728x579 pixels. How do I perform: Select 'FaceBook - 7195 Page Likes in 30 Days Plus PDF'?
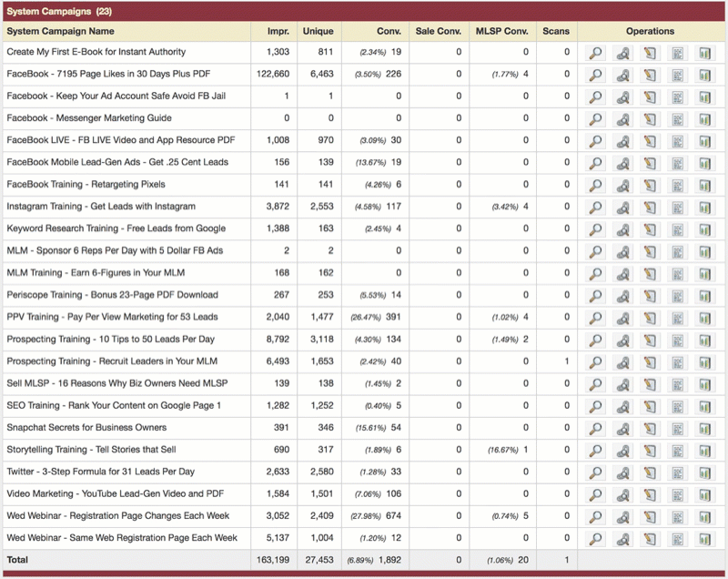(x=108, y=74)
